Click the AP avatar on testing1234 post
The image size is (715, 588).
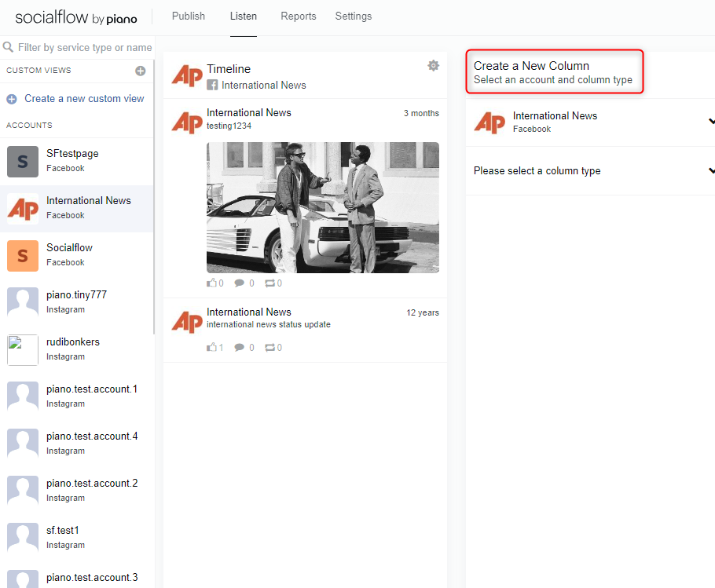point(187,122)
